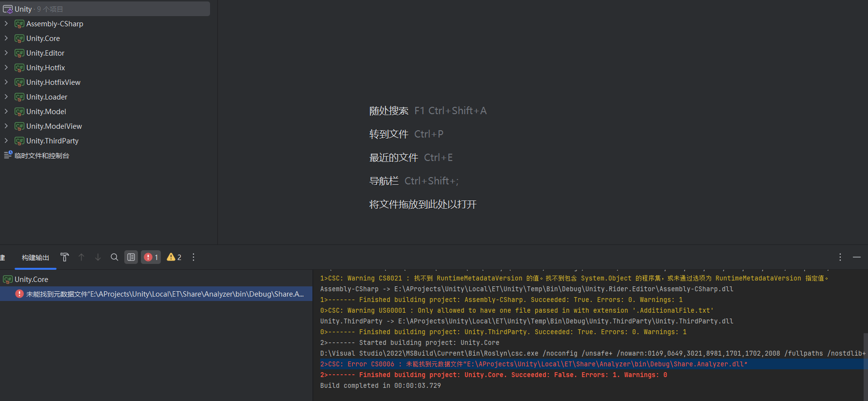Click the Unity.ModelView project icon
The width and height of the screenshot is (868, 401).
[x=19, y=126]
